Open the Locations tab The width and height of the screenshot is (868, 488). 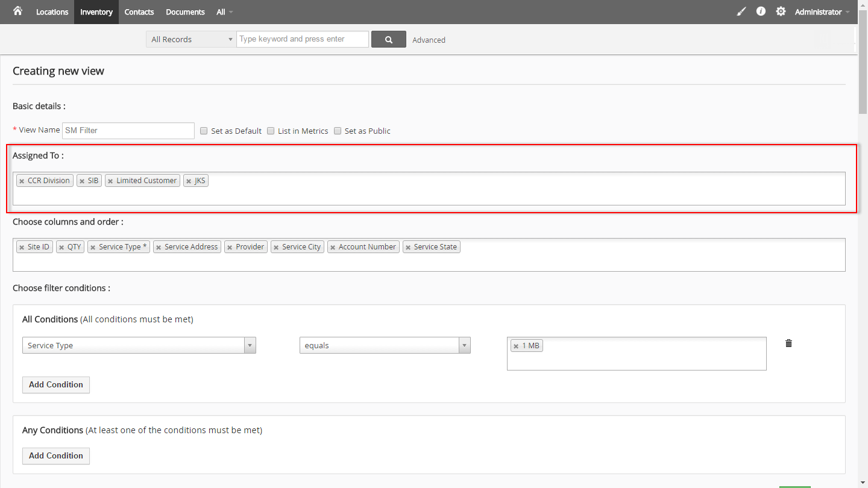pos(52,12)
